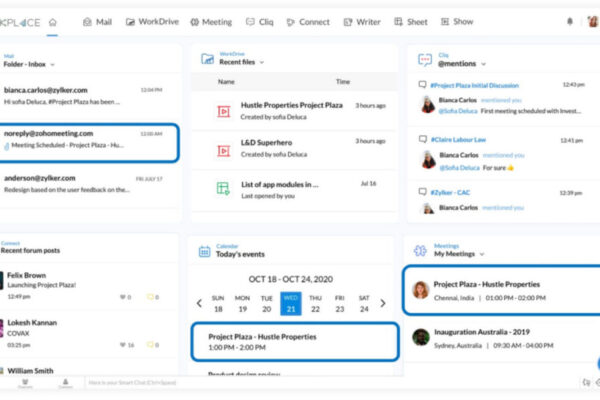
Task: Expand the @mentions dropdown
Action: [483, 64]
